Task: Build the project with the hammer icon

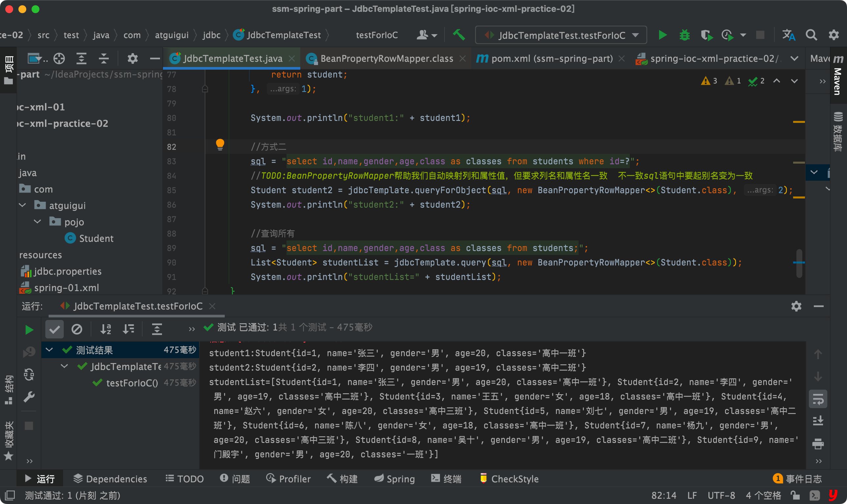Action: pyautogui.click(x=459, y=35)
